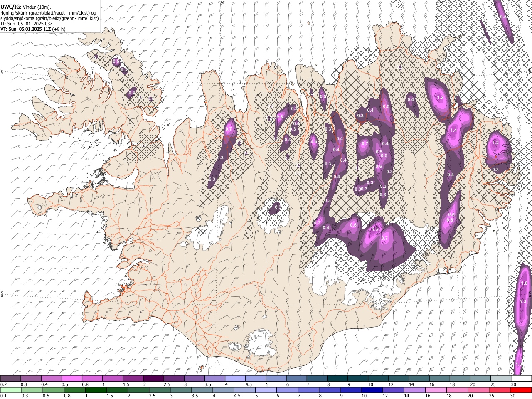Click the '12' label in the upper legend row
This screenshot has width=532, height=399.
(391, 384)
